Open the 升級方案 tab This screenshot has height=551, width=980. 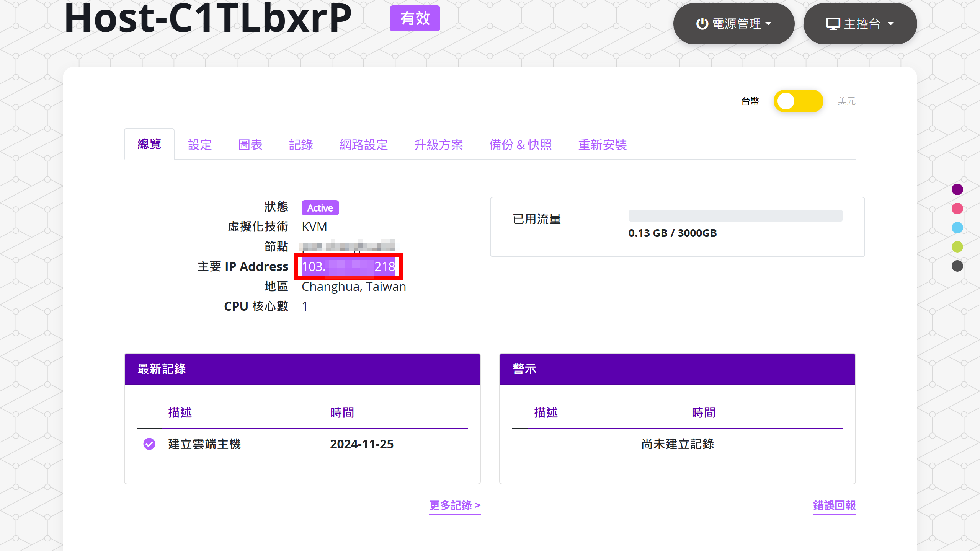[x=438, y=145]
